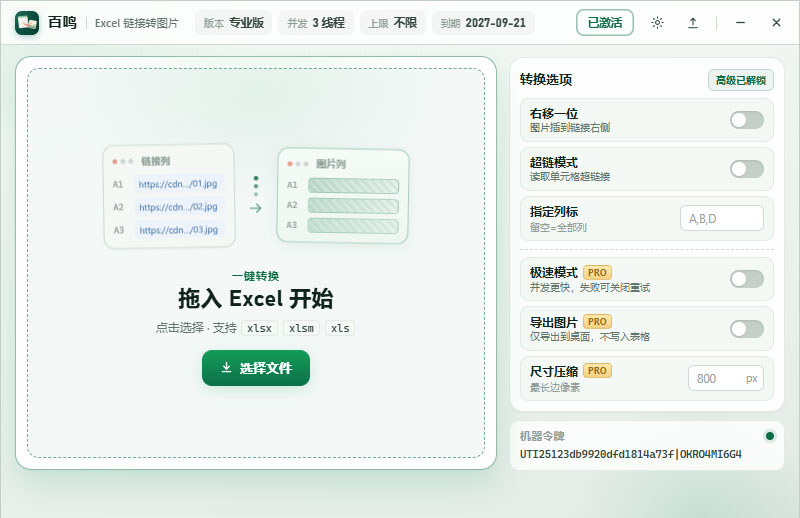Click the PRO badge next to 极速模式
The image size is (800, 518).
597,273
